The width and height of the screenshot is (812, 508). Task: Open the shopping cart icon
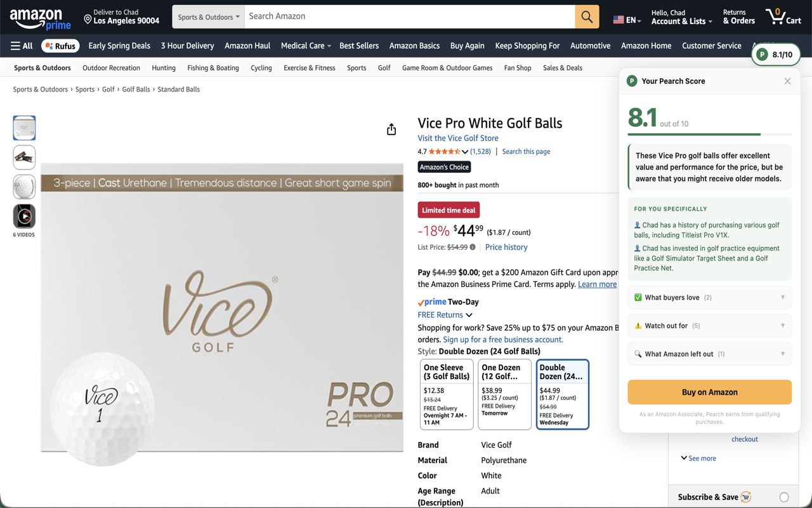coord(783,17)
